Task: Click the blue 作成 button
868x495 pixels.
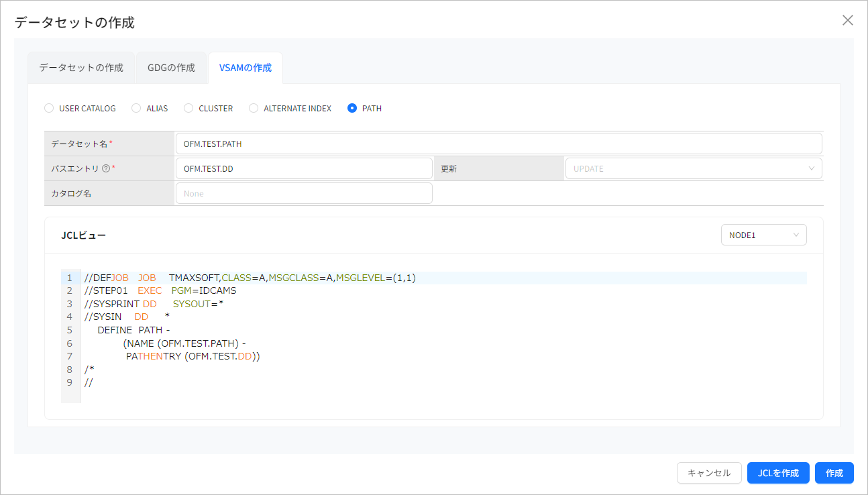Action: 834,473
